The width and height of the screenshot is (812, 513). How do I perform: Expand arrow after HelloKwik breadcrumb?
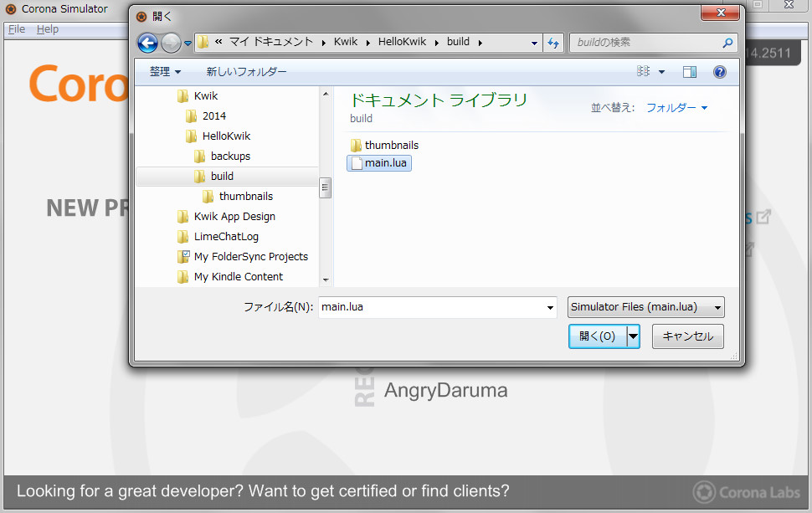coord(436,43)
